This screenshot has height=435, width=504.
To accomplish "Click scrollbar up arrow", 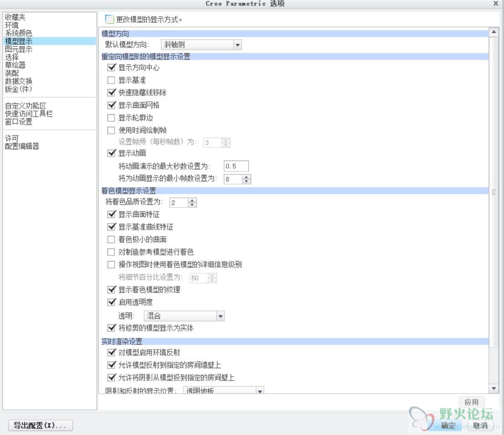I will coord(493,32).
